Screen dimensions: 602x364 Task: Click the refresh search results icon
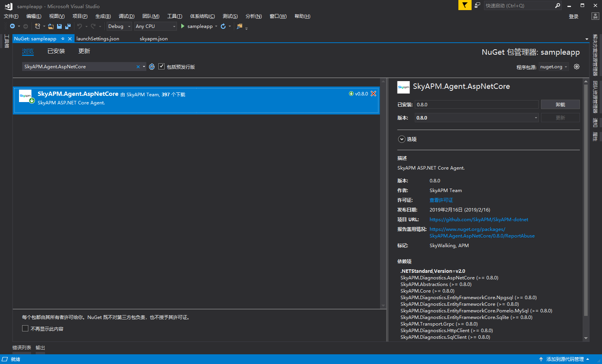coord(152,66)
